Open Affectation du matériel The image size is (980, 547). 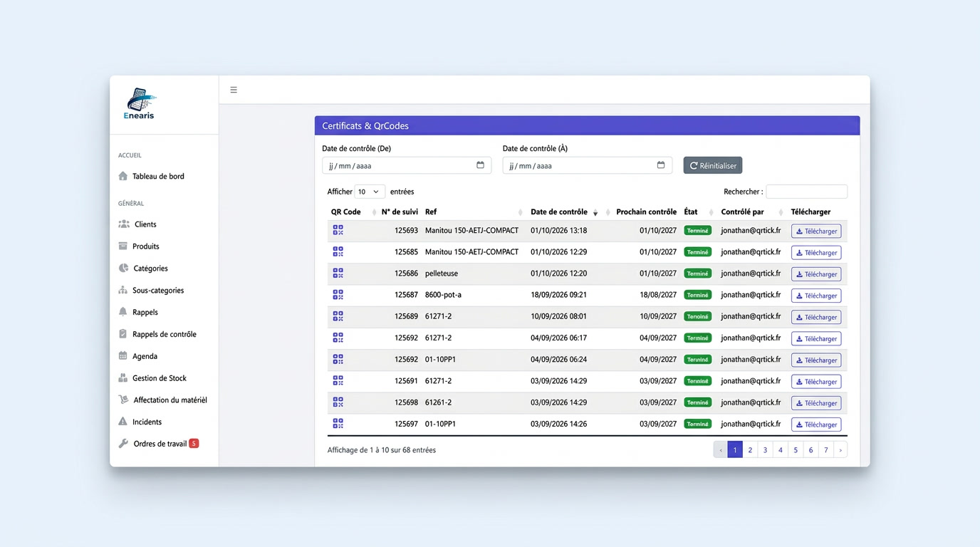162,400
